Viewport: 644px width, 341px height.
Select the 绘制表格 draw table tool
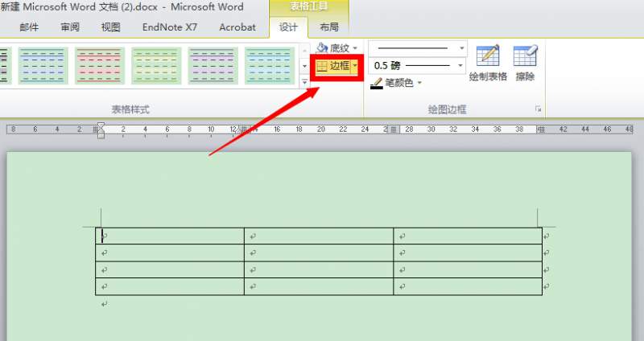pyautogui.click(x=488, y=63)
